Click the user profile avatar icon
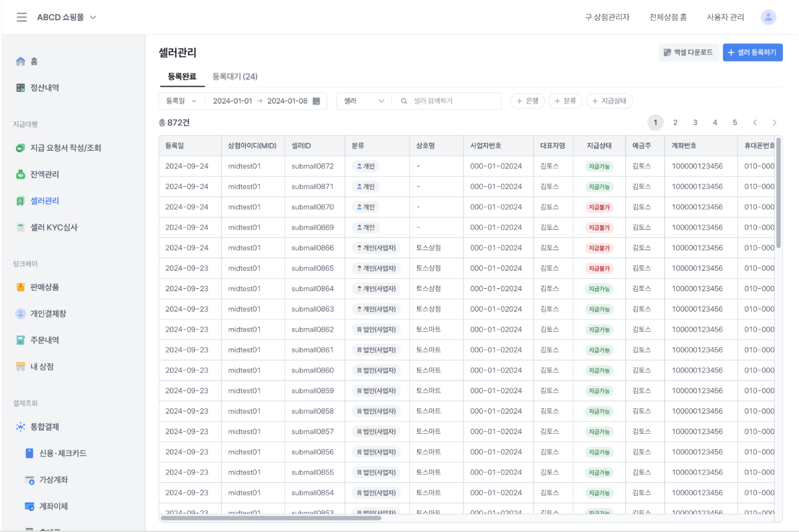The image size is (799, 532). click(x=768, y=17)
